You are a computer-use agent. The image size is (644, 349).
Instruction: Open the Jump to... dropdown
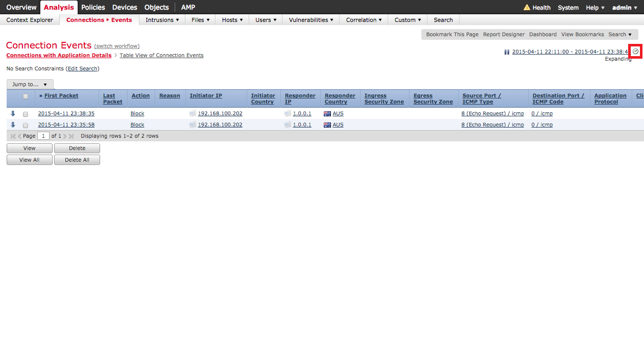click(30, 85)
